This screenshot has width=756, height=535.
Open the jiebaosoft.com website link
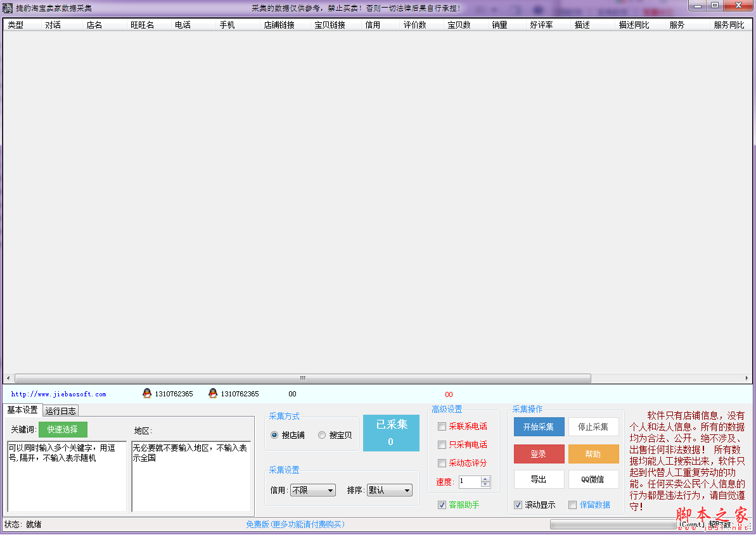point(59,394)
